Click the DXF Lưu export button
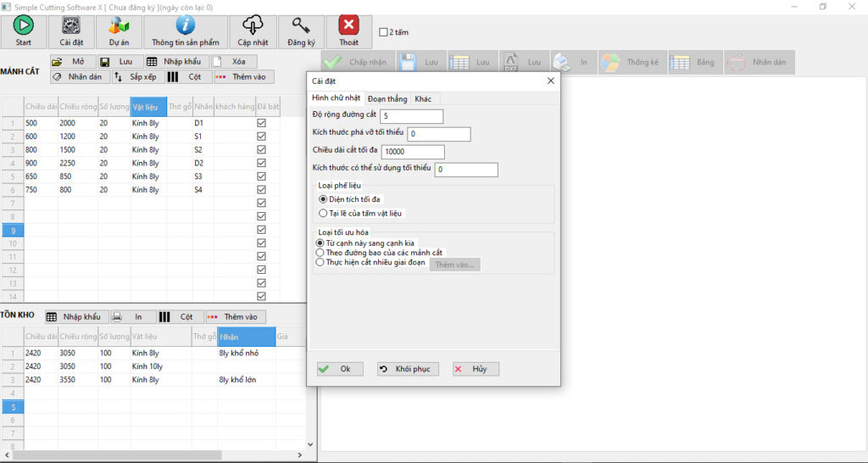This screenshot has width=868, height=463. [523, 62]
